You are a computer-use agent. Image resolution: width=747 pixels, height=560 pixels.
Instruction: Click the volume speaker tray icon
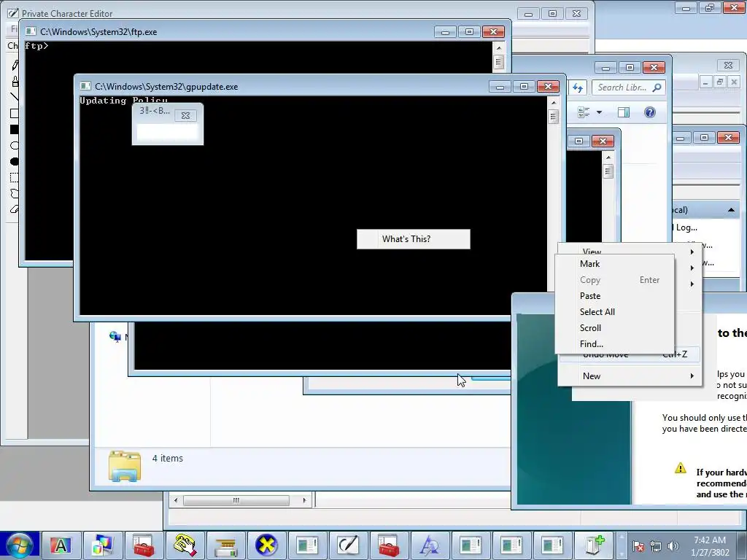[x=673, y=545]
